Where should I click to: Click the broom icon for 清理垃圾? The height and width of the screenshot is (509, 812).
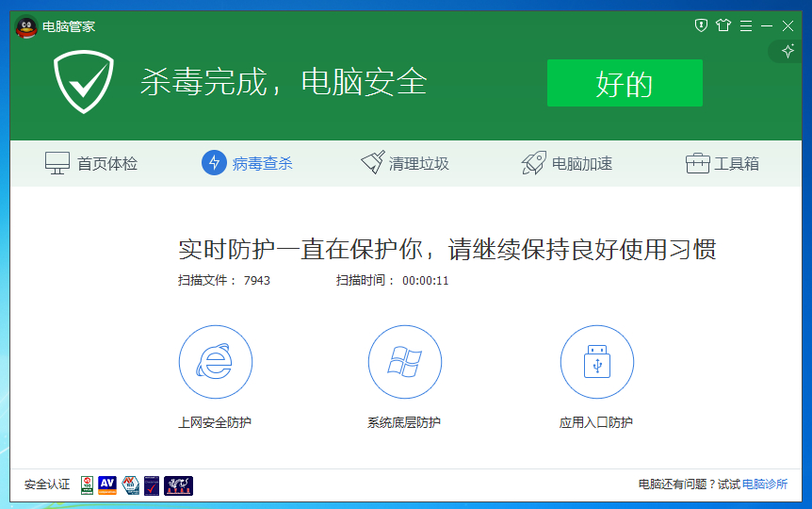[x=373, y=162]
